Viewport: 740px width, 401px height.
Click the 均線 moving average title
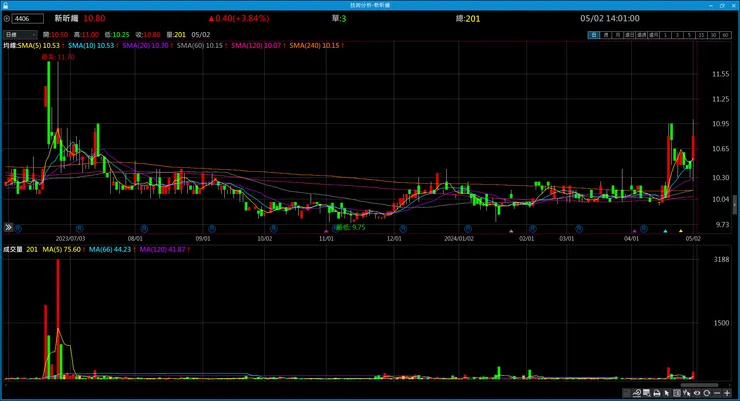pos(10,45)
